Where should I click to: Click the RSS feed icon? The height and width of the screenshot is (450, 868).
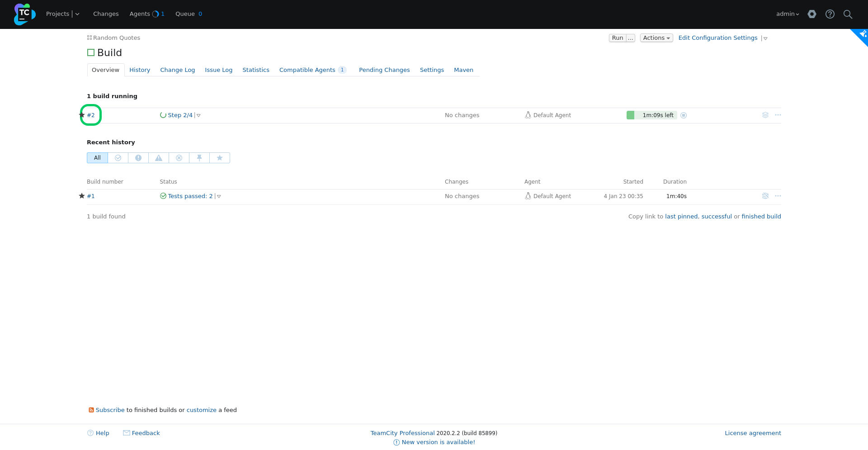[x=91, y=410]
